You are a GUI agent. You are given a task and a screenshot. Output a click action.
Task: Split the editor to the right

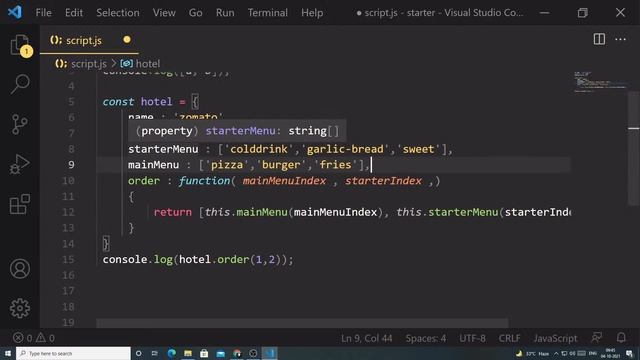599,39
